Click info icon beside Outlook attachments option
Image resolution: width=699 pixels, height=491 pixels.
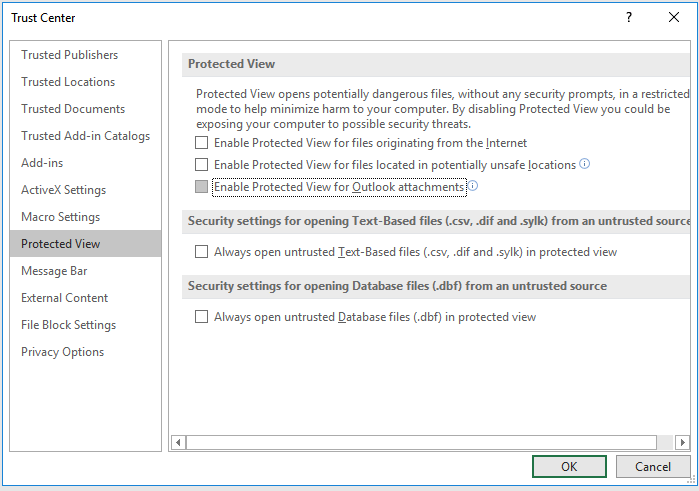pos(473,186)
